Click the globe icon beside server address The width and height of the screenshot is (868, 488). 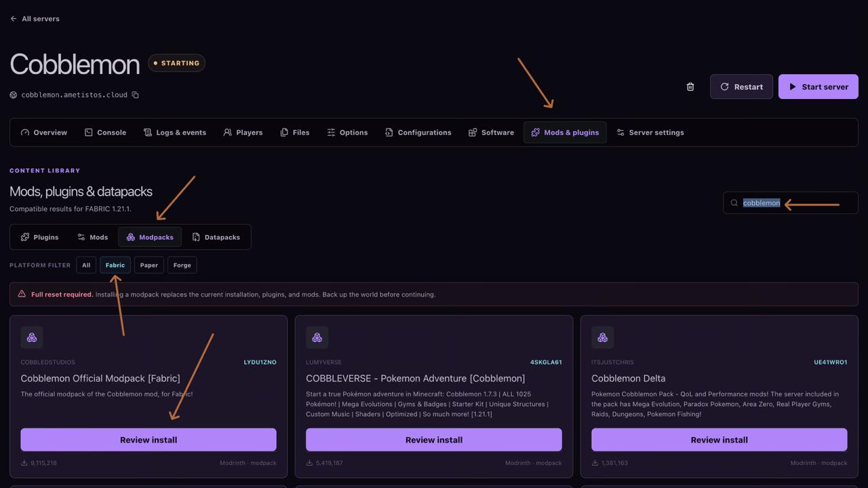14,95
